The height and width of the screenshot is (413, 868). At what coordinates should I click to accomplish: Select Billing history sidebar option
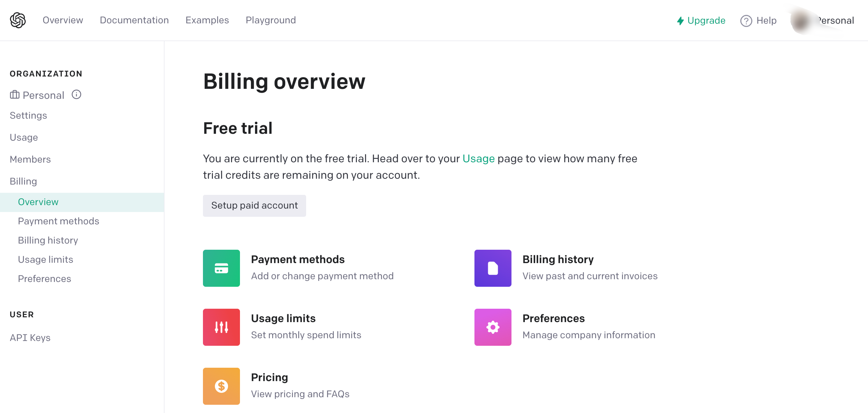48,240
